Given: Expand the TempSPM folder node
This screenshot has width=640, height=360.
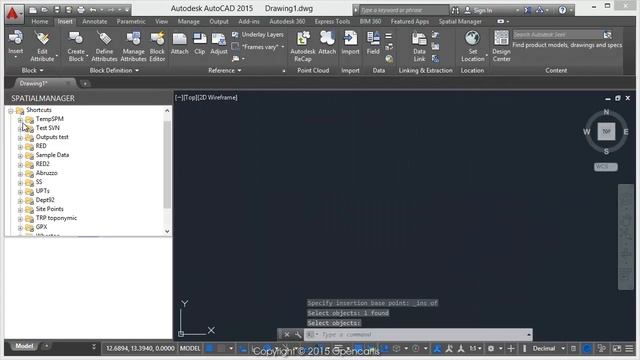Looking at the screenshot, I should click(x=20, y=119).
